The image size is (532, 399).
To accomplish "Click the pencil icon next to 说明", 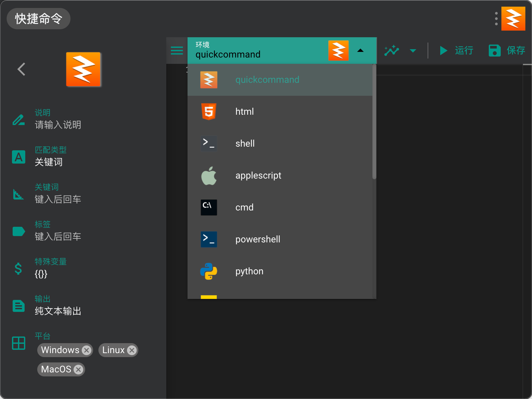I will pos(19,120).
